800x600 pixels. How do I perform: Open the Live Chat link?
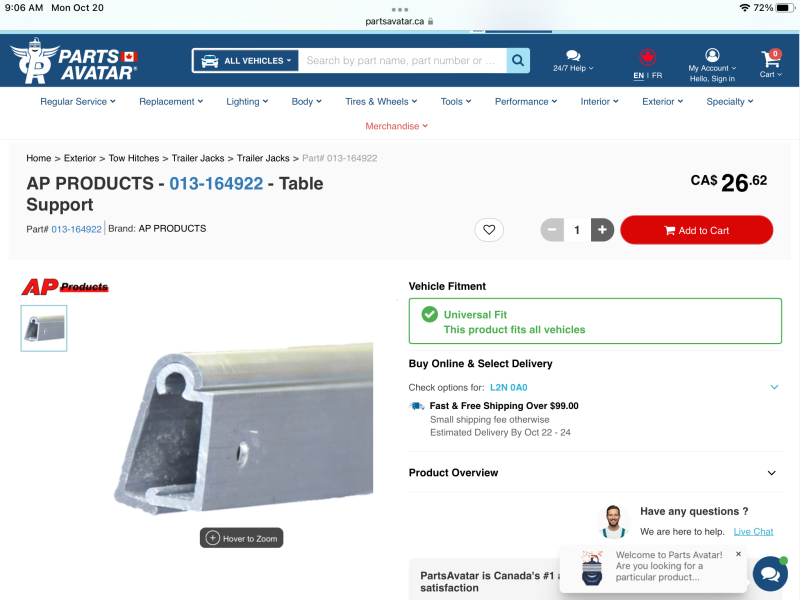(753, 532)
